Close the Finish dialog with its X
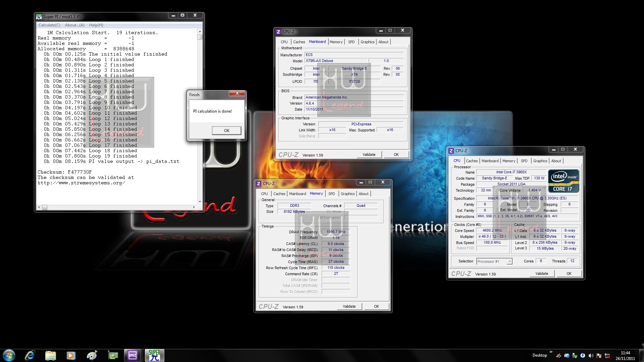The width and height of the screenshot is (644, 362). pos(237,94)
